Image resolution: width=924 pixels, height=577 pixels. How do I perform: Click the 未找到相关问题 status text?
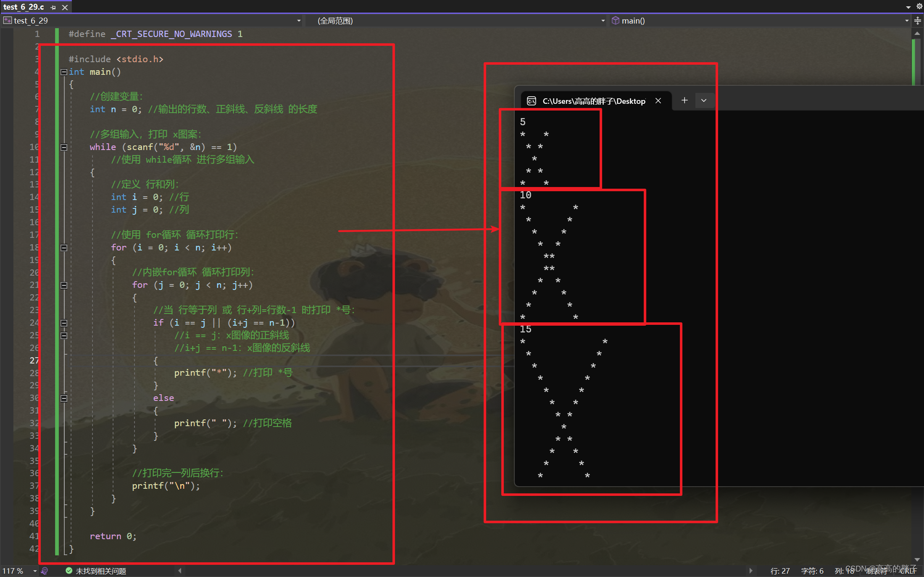[101, 571]
